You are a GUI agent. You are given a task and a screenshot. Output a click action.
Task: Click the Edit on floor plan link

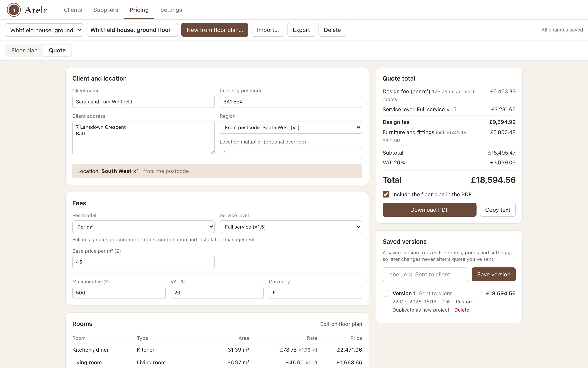pos(341,324)
